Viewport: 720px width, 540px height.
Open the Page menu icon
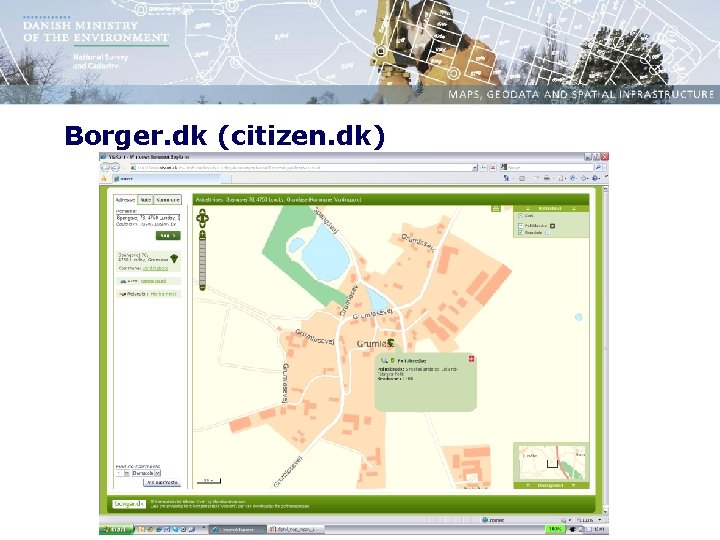click(561, 178)
